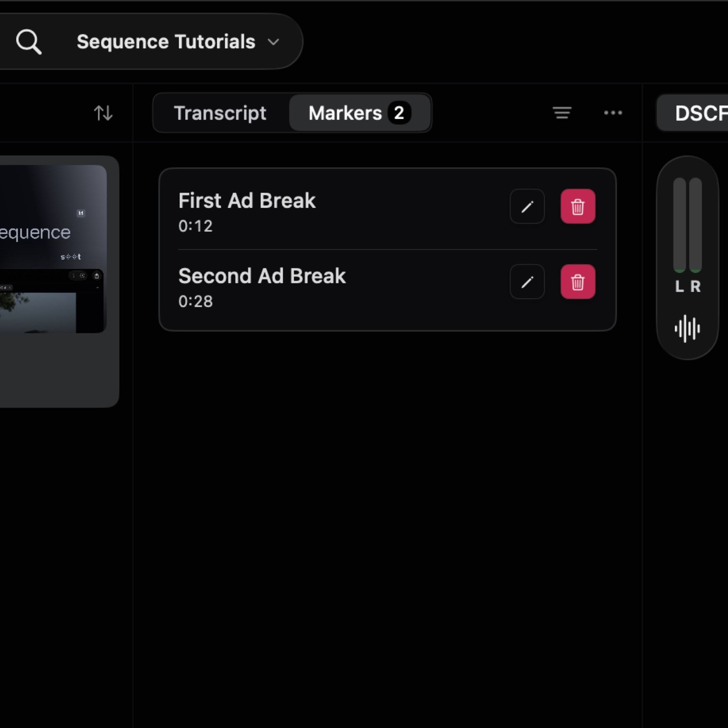Click the left channel audio meter

(679, 225)
